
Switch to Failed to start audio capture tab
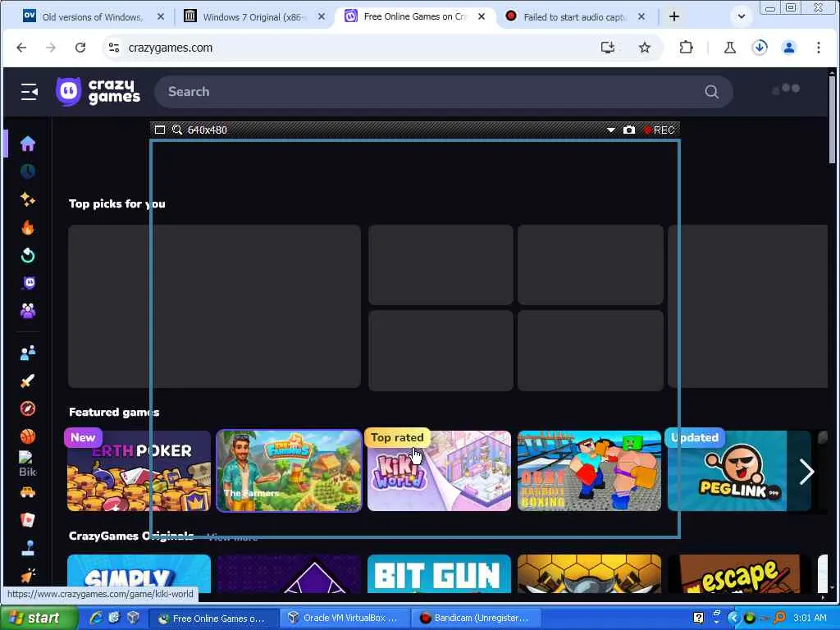point(575,16)
